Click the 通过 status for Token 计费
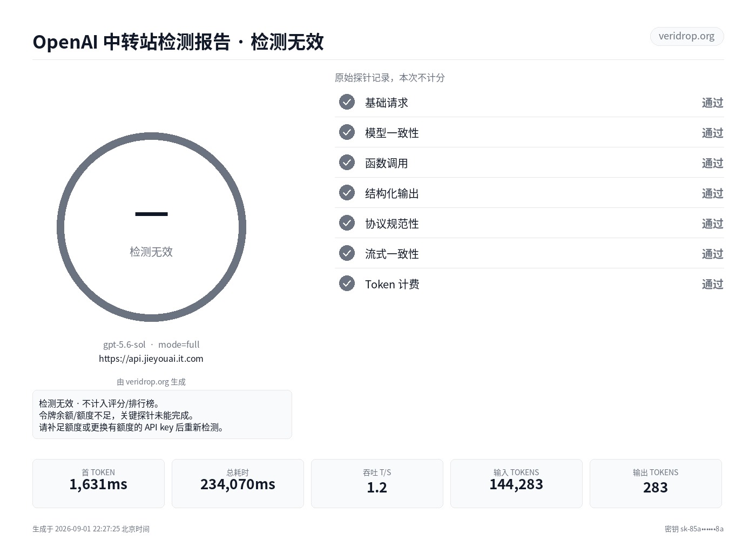Viewport: 756px width, 540px height. click(712, 284)
